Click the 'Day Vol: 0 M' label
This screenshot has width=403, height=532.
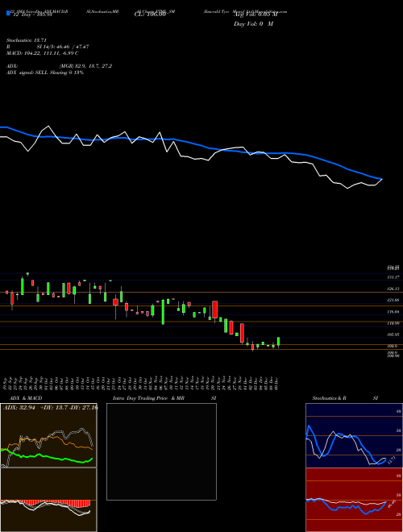coord(253,24)
